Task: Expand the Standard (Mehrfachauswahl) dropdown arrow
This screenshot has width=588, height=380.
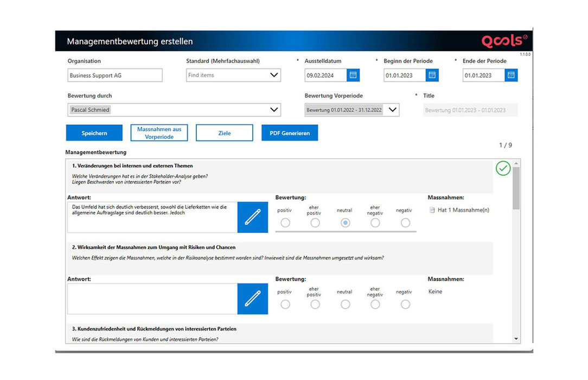Action: [x=274, y=75]
